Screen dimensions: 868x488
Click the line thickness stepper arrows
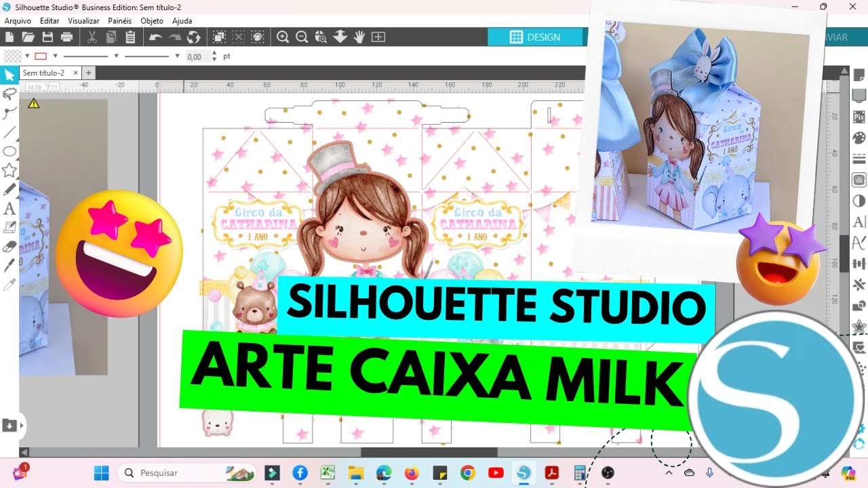pos(214,56)
